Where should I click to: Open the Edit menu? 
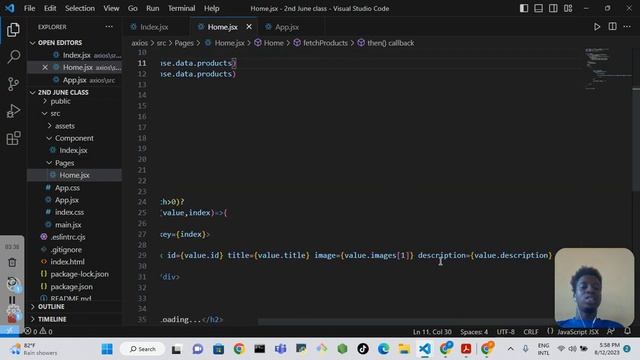pos(50,8)
